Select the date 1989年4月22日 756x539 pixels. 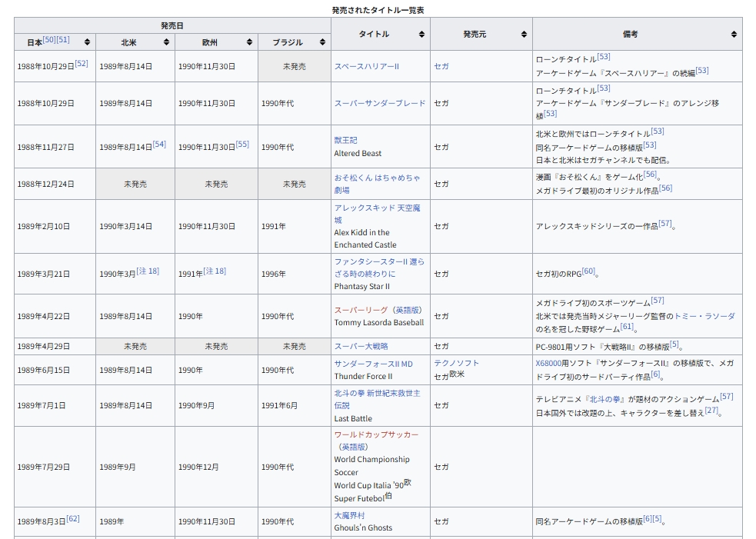44,316
